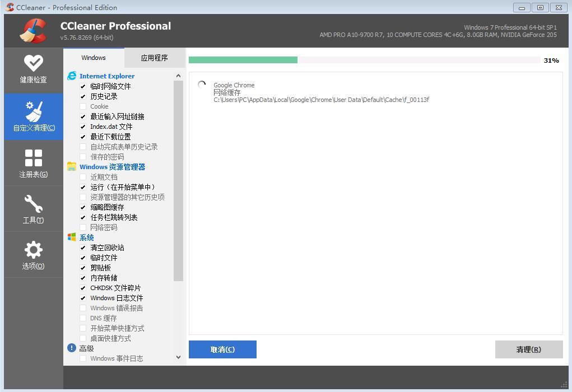This screenshot has height=392, width=572.
Task: Open the 工具 Tools wrench section
Action: point(33,209)
